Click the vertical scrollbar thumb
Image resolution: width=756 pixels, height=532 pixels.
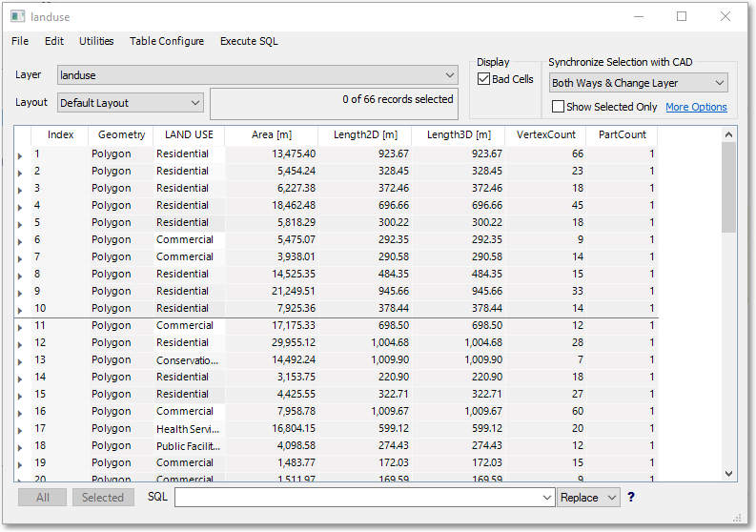click(728, 187)
